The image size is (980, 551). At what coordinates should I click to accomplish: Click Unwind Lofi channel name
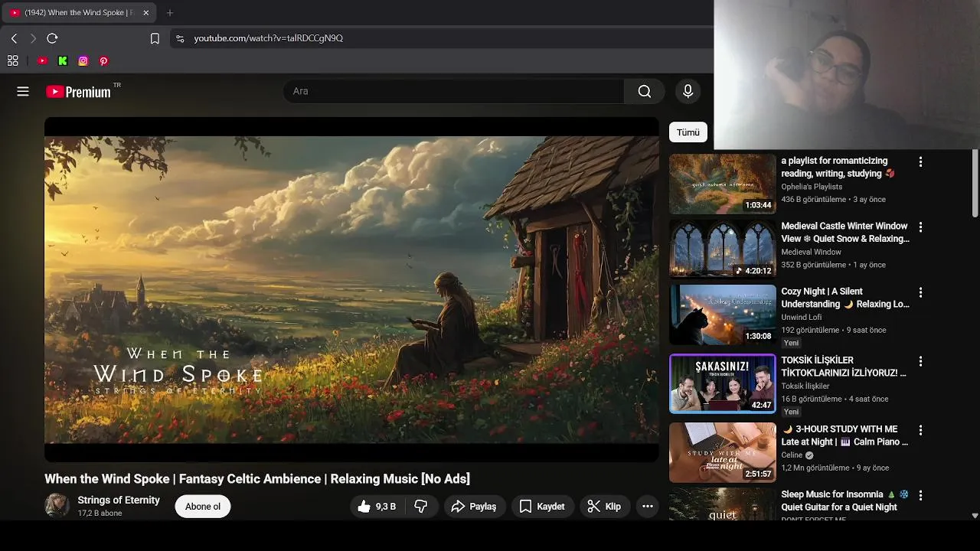click(x=801, y=317)
